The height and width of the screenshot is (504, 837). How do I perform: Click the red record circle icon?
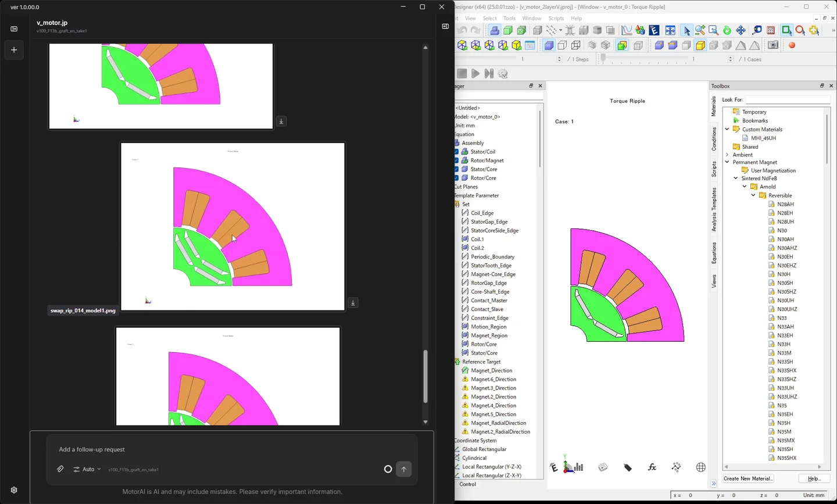pyautogui.click(x=792, y=45)
